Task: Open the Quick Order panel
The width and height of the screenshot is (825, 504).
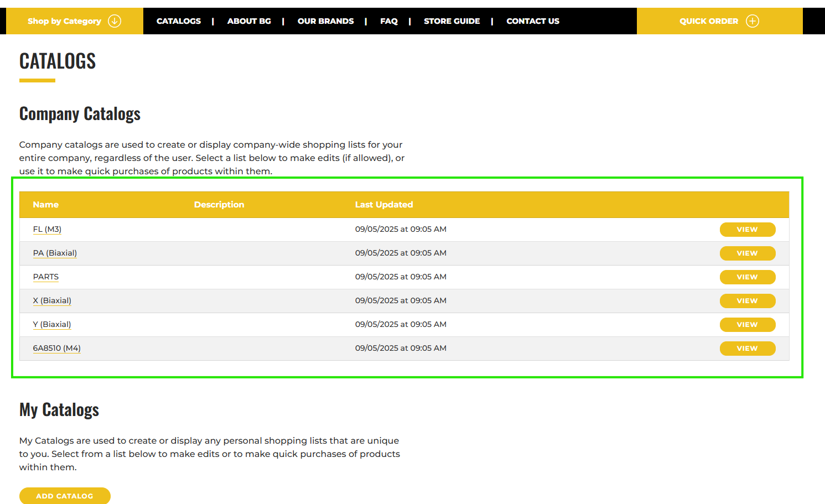Action: click(x=719, y=21)
